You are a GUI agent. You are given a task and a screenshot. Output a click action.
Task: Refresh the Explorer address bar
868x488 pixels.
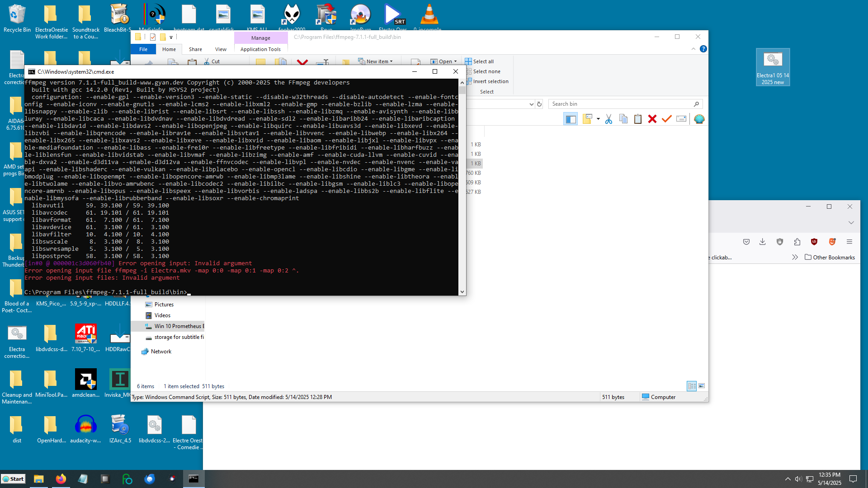[x=539, y=104]
